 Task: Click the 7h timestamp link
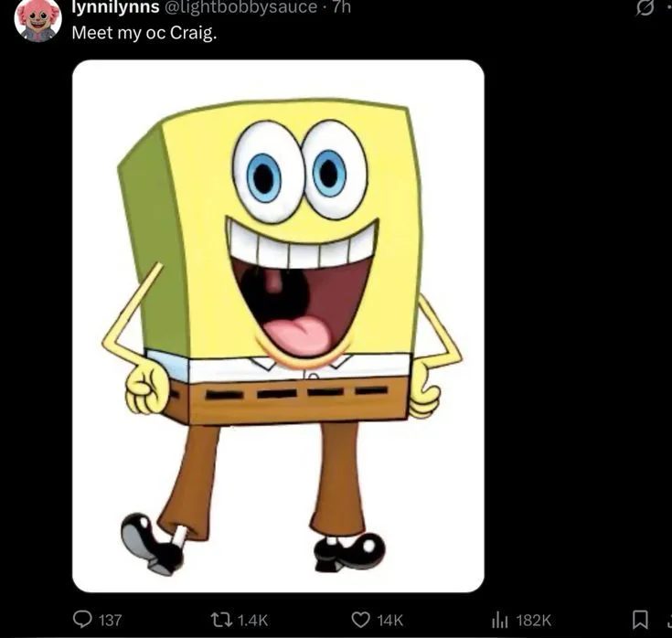[342, 7]
